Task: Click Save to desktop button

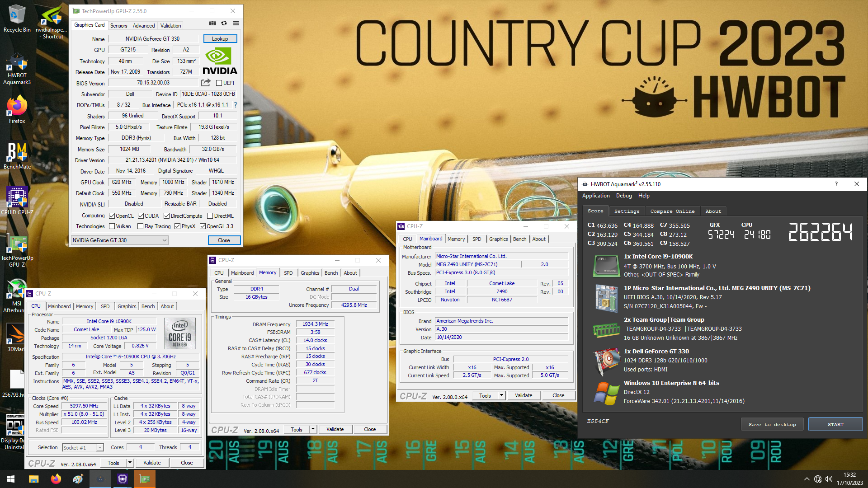Action: point(772,424)
